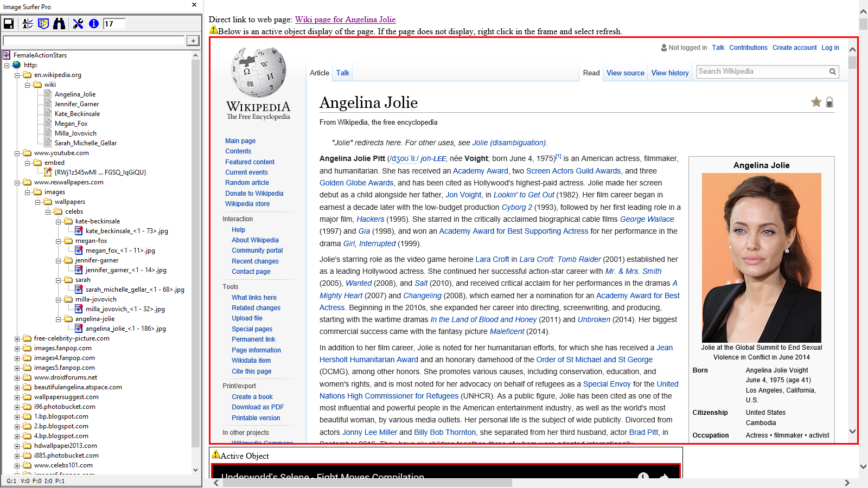Click the shield with lightning bolt icon
The height and width of the screenshot is (488, 868).
click(43, 23)
